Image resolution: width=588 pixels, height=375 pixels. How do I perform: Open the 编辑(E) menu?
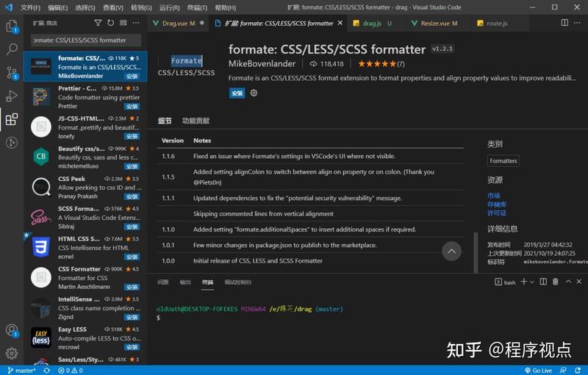point(58,7)
